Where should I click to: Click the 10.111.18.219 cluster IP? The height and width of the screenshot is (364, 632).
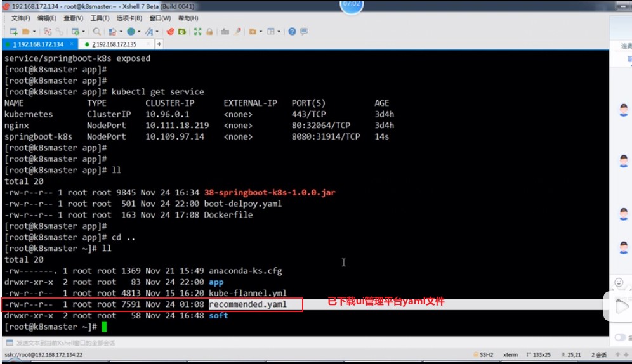177,125
